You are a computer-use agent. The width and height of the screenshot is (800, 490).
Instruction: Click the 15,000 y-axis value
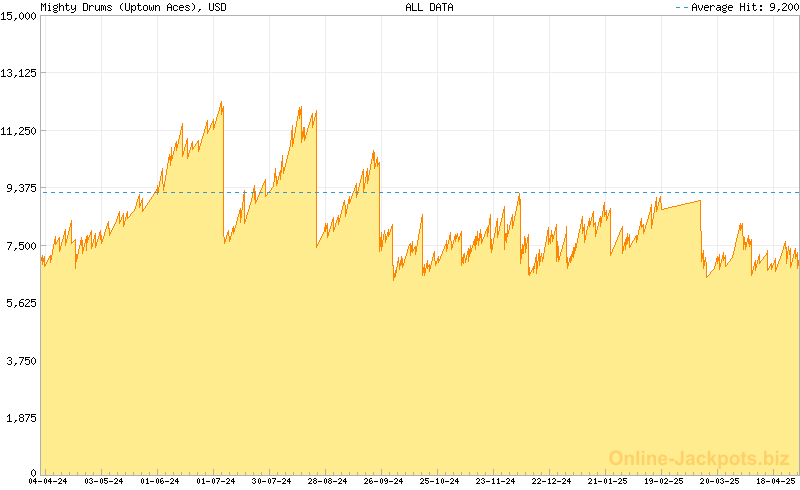19,15
